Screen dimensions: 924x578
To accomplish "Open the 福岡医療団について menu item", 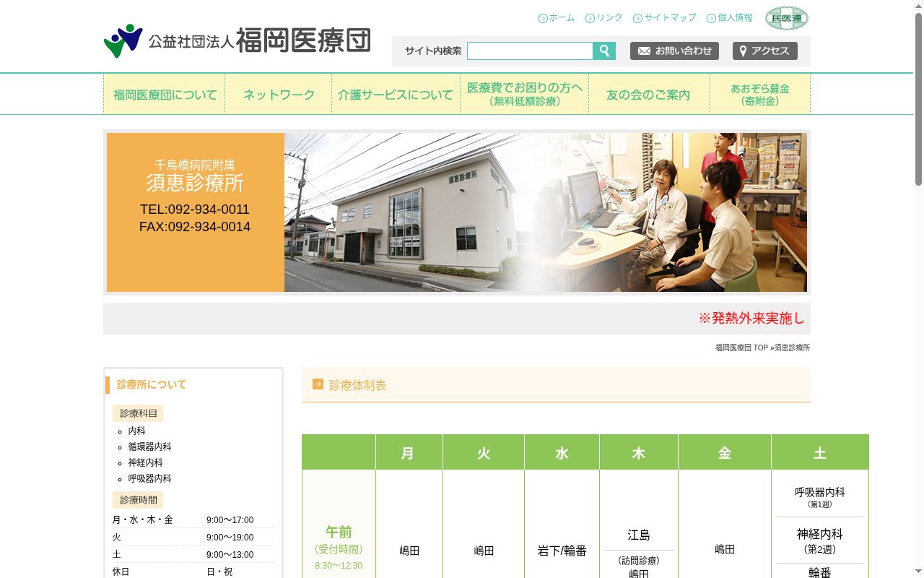I will point(165,94).
